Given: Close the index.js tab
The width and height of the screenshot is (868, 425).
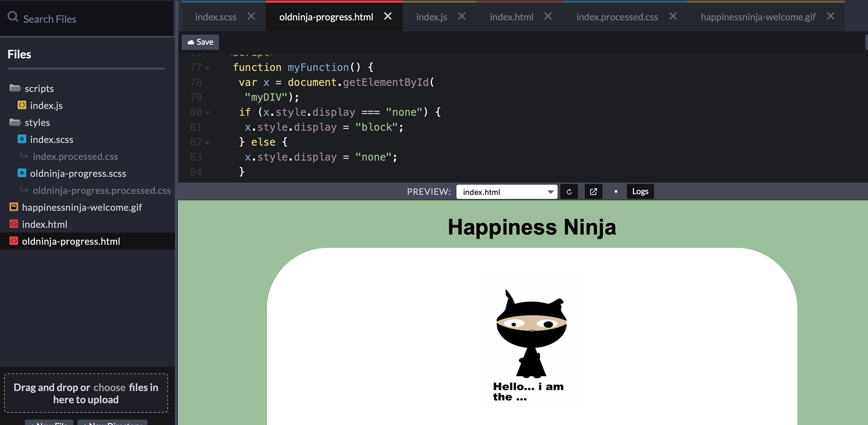Looking at the screenshot, I should tap(462, 16).
